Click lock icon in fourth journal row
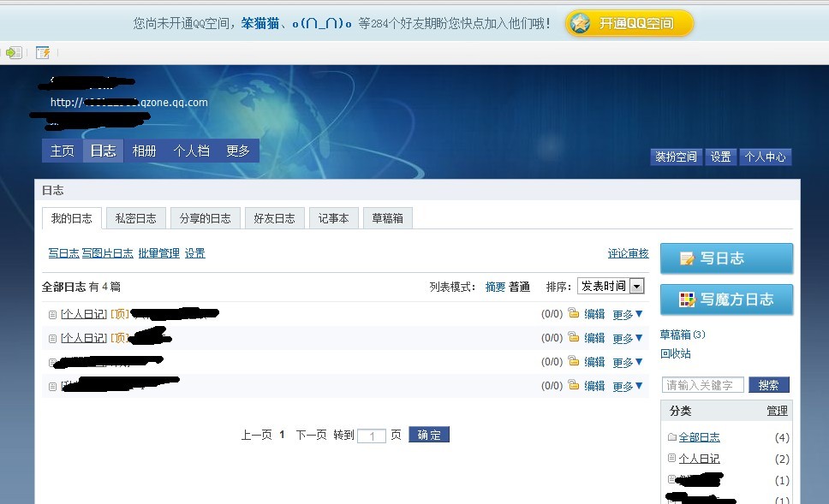This screenshot has height=504, width=829. click(x=574, y=384)
